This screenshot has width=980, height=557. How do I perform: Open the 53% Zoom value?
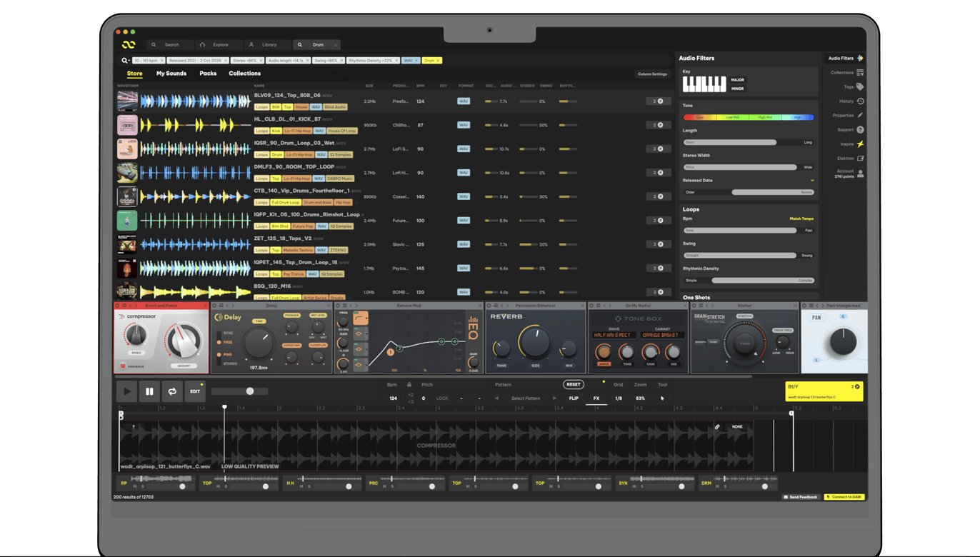point(640,398)
